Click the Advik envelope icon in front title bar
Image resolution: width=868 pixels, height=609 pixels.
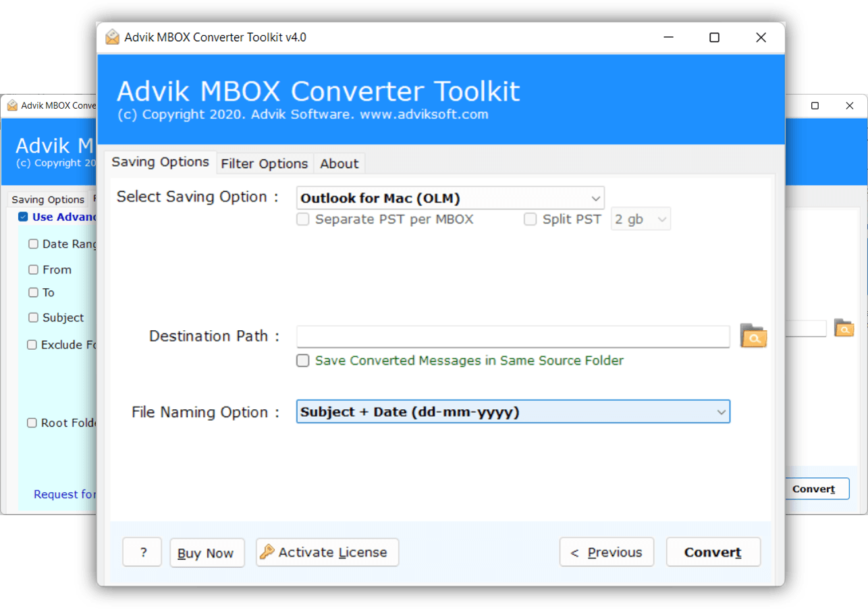click(112, 37)
